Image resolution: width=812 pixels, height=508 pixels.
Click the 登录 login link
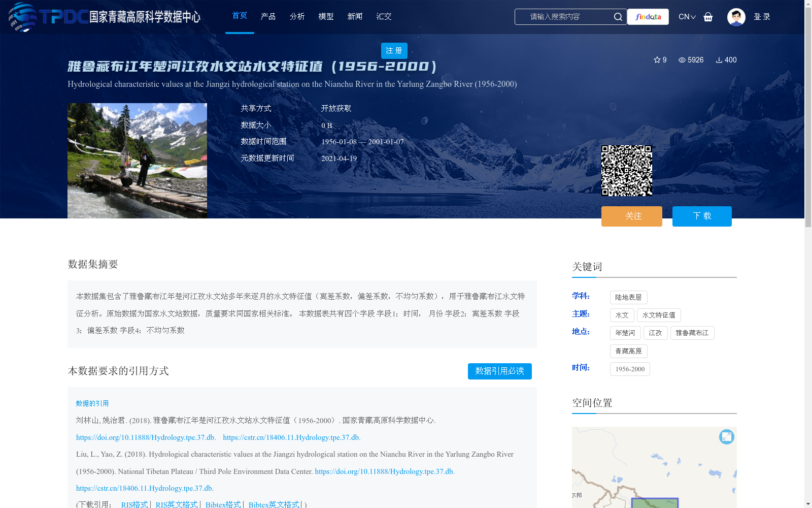[x=762, y=17]
